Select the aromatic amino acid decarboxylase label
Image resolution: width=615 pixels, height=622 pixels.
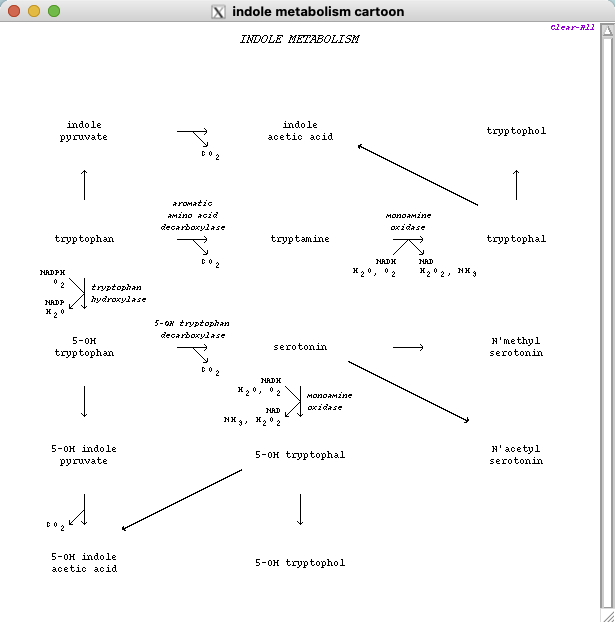point(193,215)
